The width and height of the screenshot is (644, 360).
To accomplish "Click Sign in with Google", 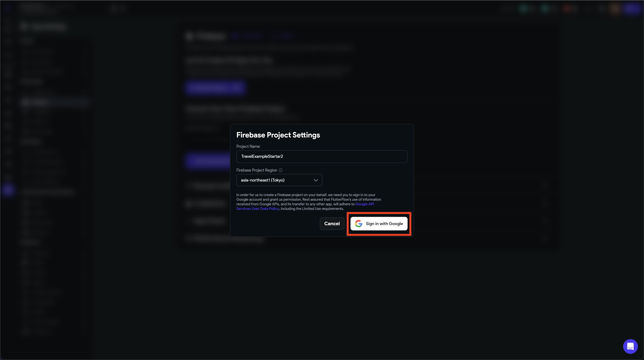I will click(x=379, y=224).
